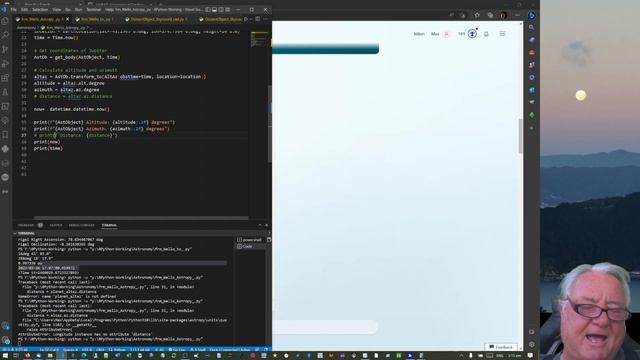Open the Selection menu
The height and width of the screenshot is (360, 640).
[x=40, y=9]
